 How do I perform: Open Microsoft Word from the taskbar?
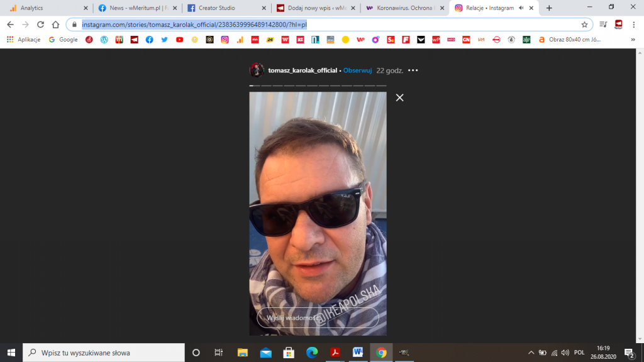click(x=358, y=353)
